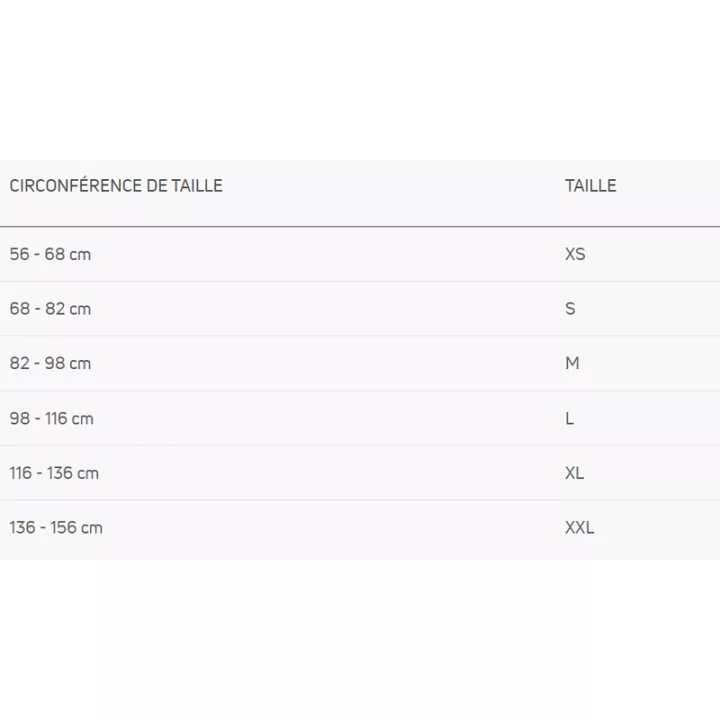This screenshot has height=720, width=720.
Task: Click the number 98 in the 98 - 116 row
Action: [x=20, y=419]
